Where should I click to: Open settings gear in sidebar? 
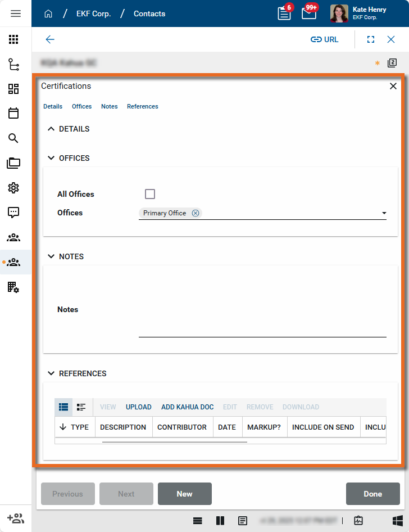pos(13,188)
